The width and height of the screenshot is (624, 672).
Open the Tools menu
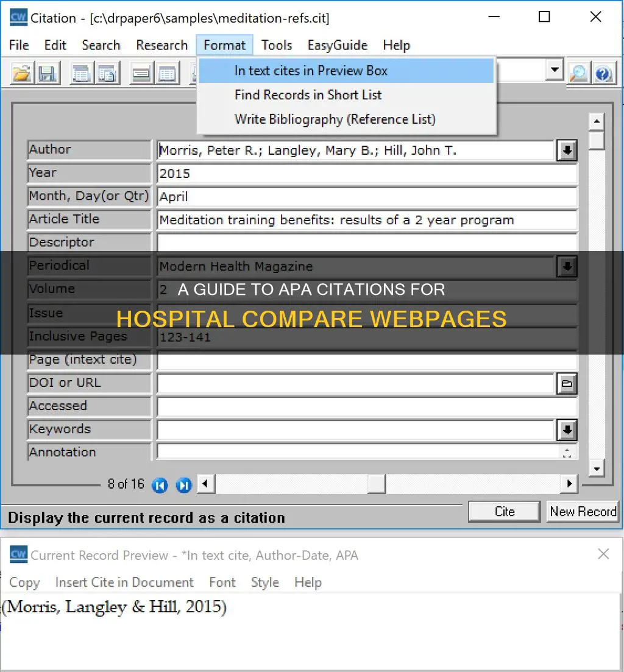[277, 45]
